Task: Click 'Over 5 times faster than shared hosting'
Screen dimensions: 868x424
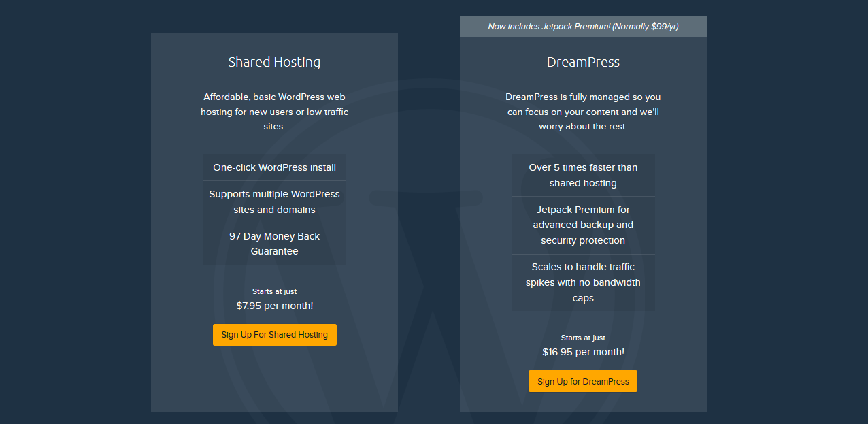Action: tap(583, 176)
